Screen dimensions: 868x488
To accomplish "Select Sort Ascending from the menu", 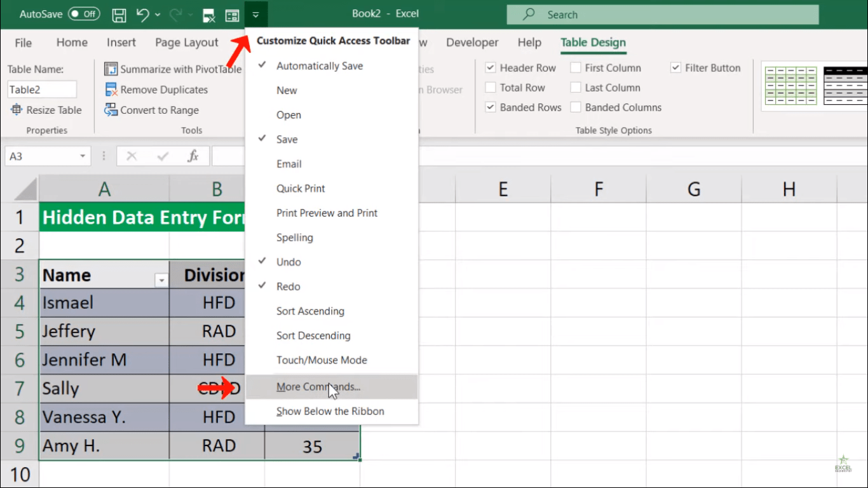I will pos(310,311).
